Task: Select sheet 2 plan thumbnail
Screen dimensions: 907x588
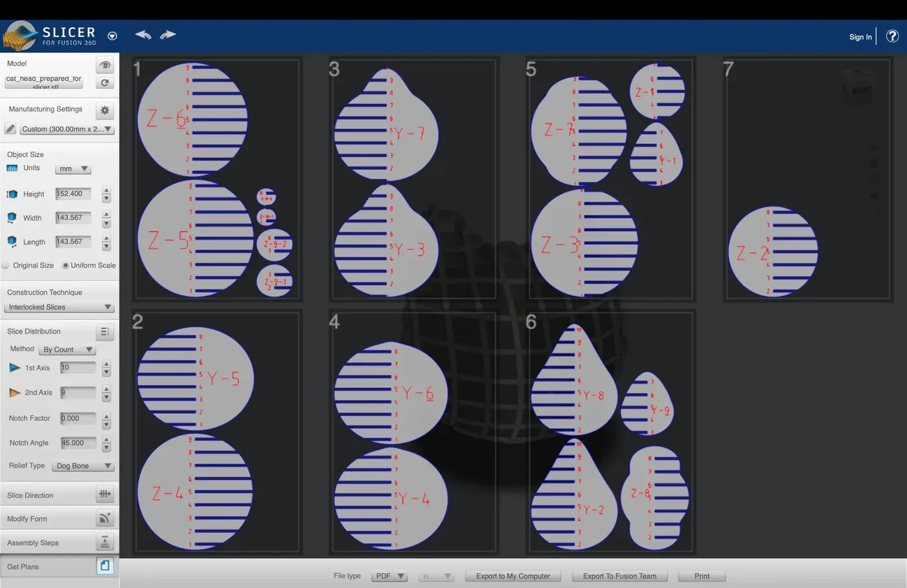Action: pyautogui.click(x=217, y=433)
